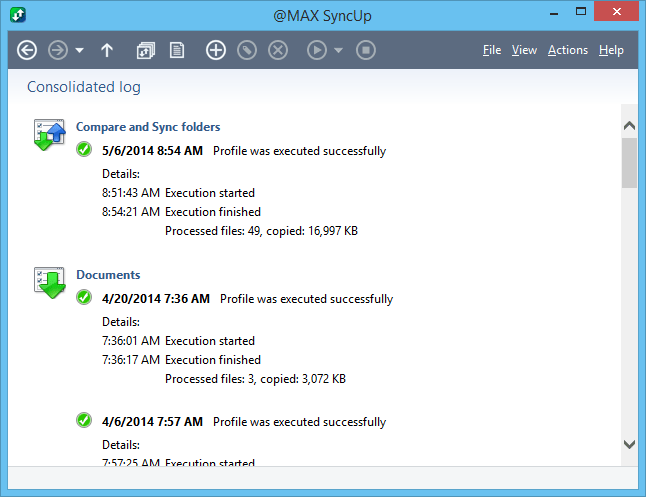
Task: Click the Delete profile X icon
Action: (x=278, y=50)
